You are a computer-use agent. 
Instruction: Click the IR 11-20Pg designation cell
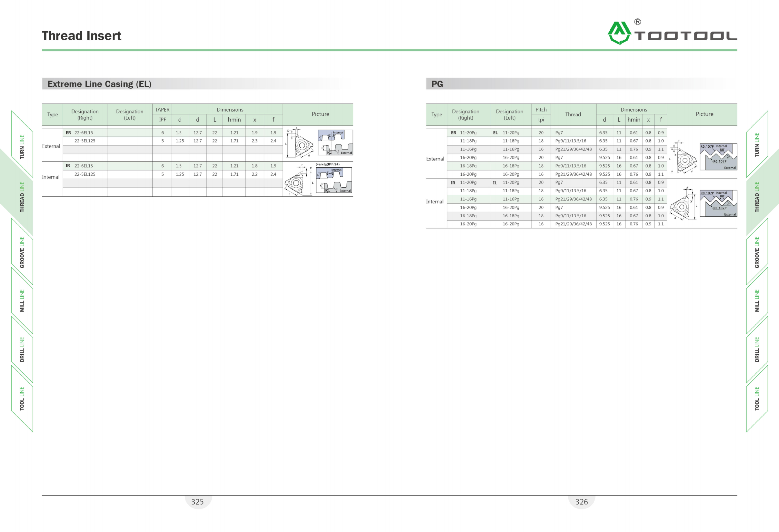(468, 182)
